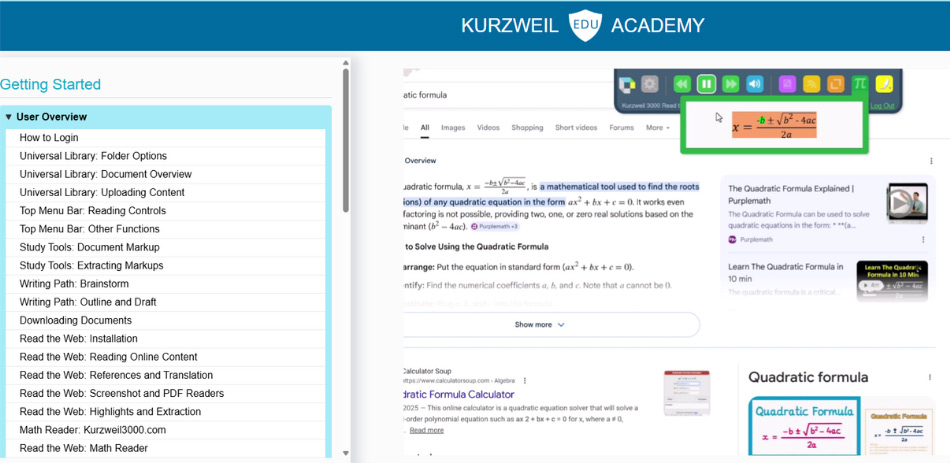Pause reading with the green pause button
Viewport: 950px width, 464px height.
click(x=706, y=84)
